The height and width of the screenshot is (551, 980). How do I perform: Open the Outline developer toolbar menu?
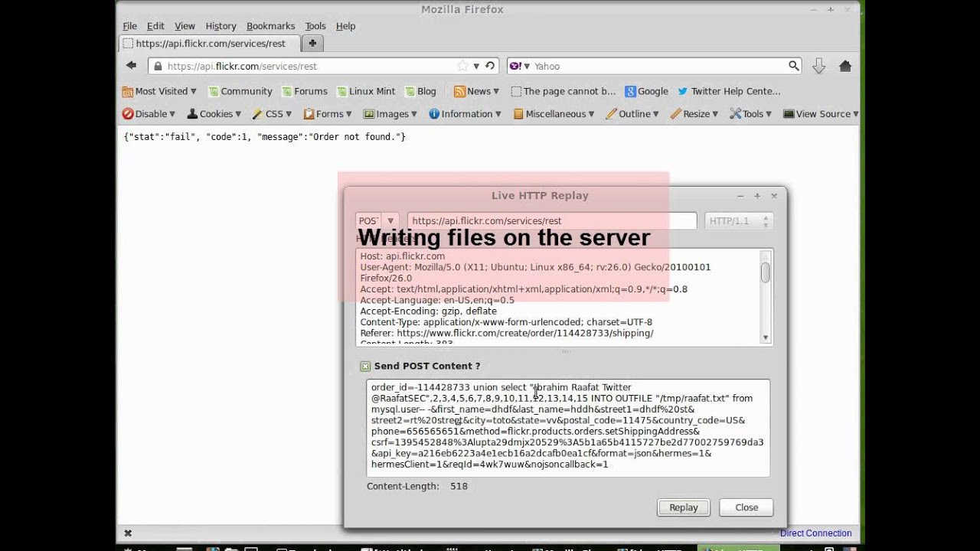pos(632,114)
